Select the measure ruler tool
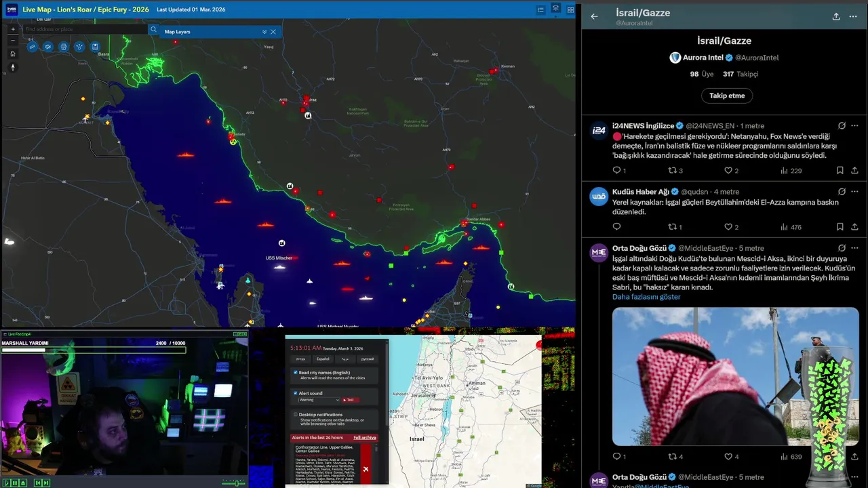 pos(32,47)
